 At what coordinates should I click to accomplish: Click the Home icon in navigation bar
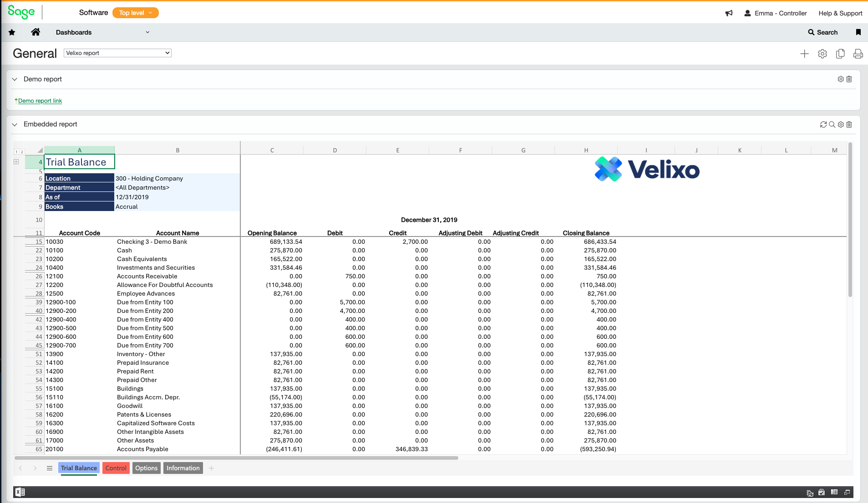point(36,32)
